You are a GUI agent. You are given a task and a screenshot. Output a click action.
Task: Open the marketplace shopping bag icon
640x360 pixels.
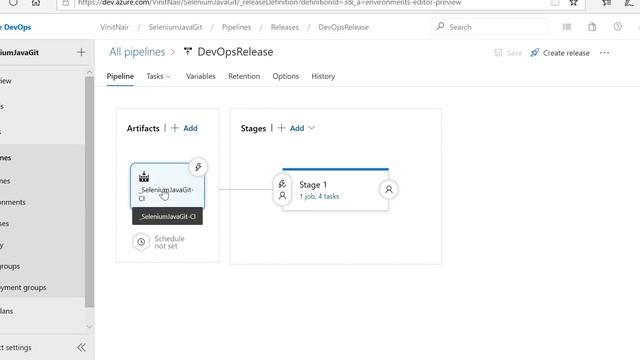click(592, 27)
